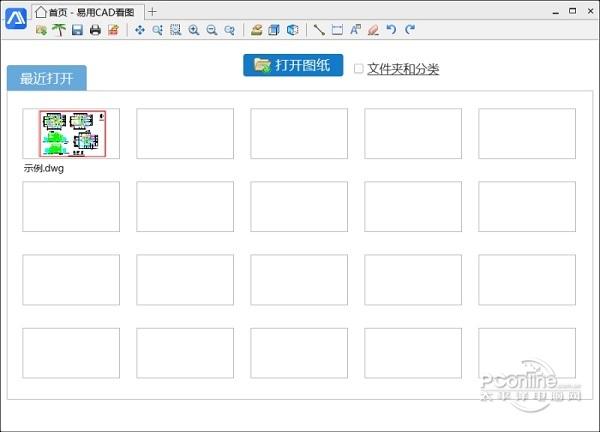600x432 pixels.
Task: Save using the floppy disk icon
Action: [77, 30]
